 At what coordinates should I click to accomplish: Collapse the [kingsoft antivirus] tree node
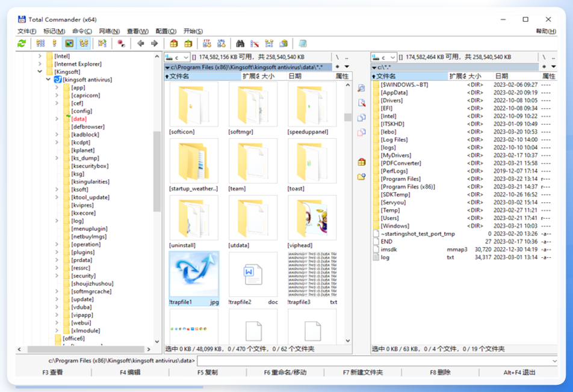point(48,79)
